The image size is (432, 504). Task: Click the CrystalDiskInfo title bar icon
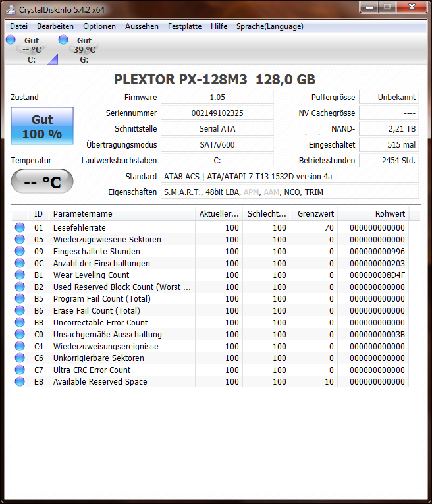coord(11,10)
